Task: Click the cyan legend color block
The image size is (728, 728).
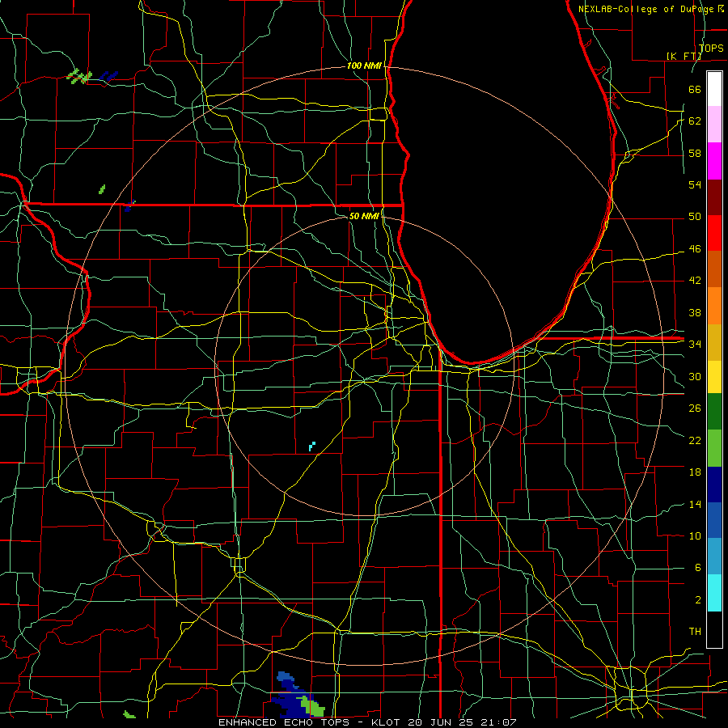Action: (714, 593)
